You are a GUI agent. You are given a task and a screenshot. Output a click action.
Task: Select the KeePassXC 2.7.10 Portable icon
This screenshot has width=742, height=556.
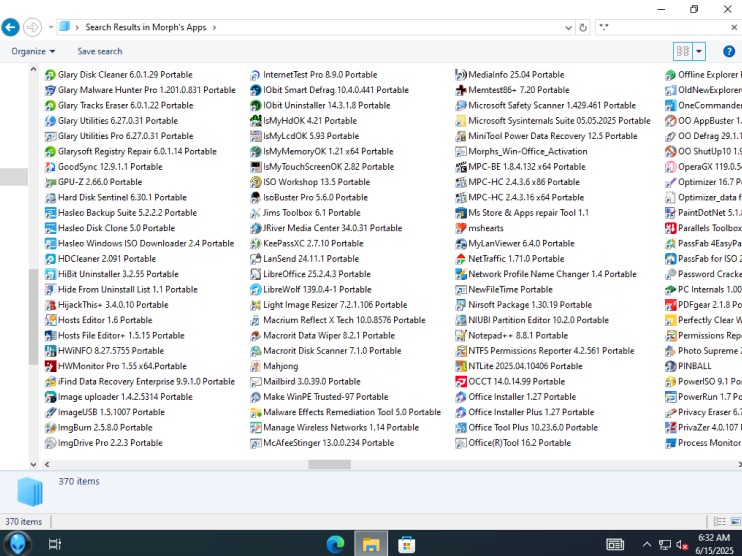(x=256, y=244)
